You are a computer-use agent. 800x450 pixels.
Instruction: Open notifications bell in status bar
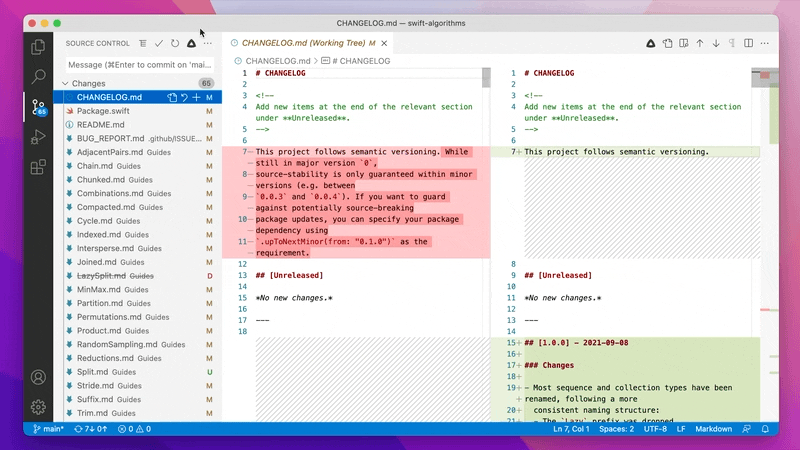pyautogui.click(x=765, y=429)
